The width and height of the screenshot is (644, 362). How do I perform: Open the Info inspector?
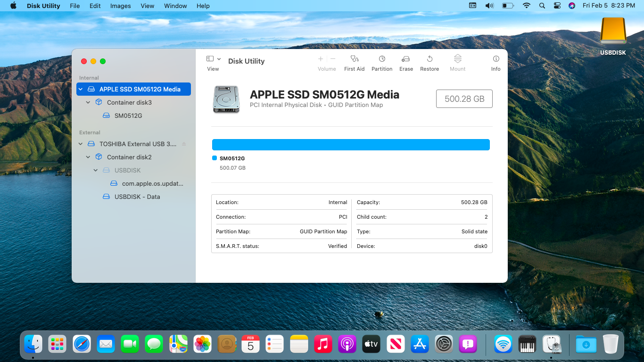[496, 59]
